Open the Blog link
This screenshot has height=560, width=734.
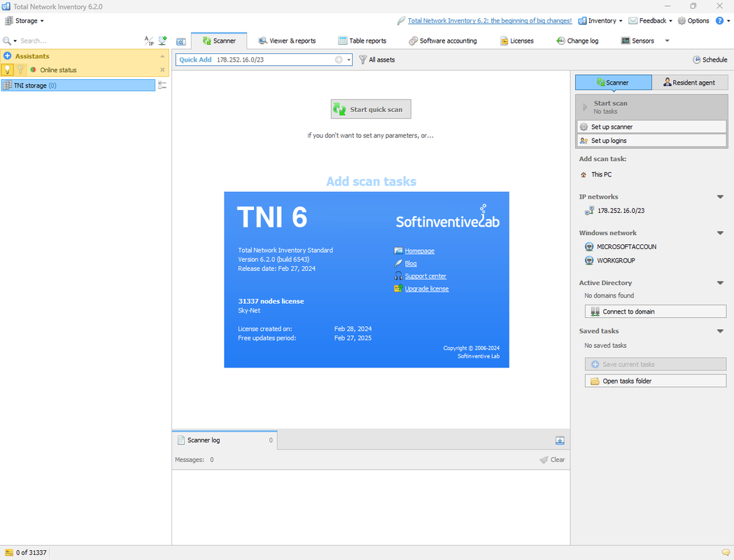tap(411, 264)
